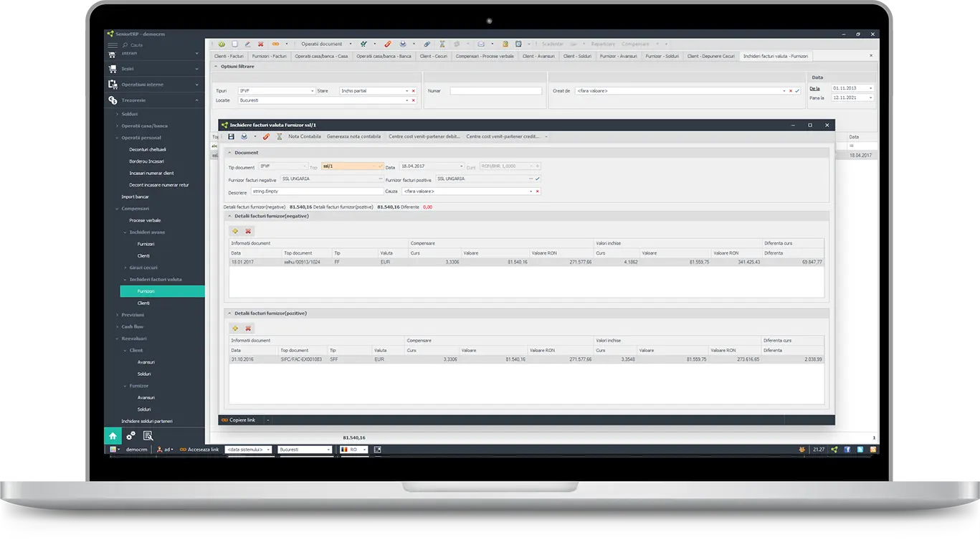Collapse Detalii facturi furnizor(pozitive) section
The width and height of the screenshot is (980, 540).
229,313
